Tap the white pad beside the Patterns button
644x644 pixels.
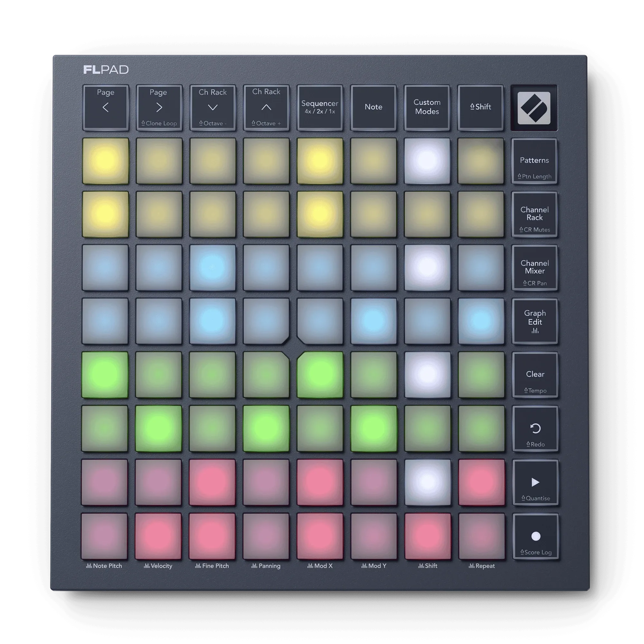(427, 161)
